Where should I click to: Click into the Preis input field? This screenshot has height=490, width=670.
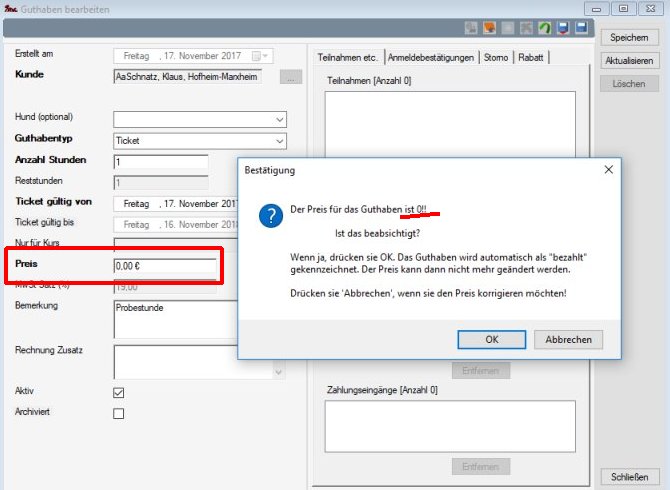tap(164, 267)
